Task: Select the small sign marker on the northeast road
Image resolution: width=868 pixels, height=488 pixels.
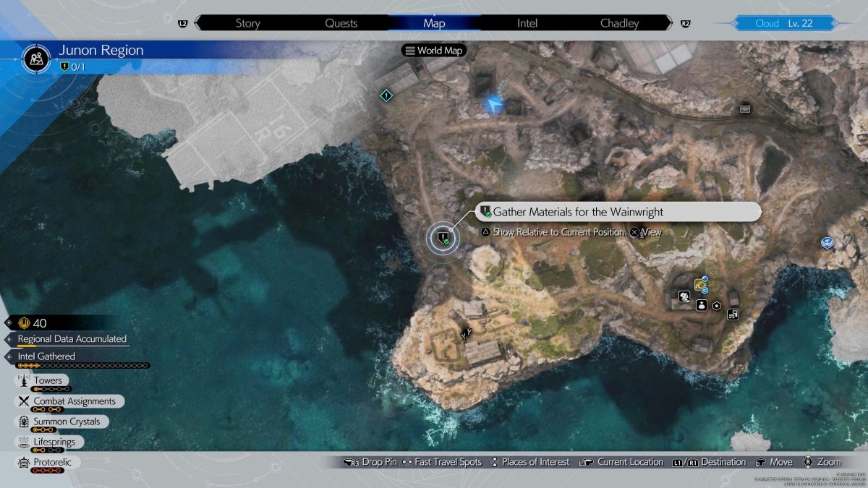Action: click(745, 109)
